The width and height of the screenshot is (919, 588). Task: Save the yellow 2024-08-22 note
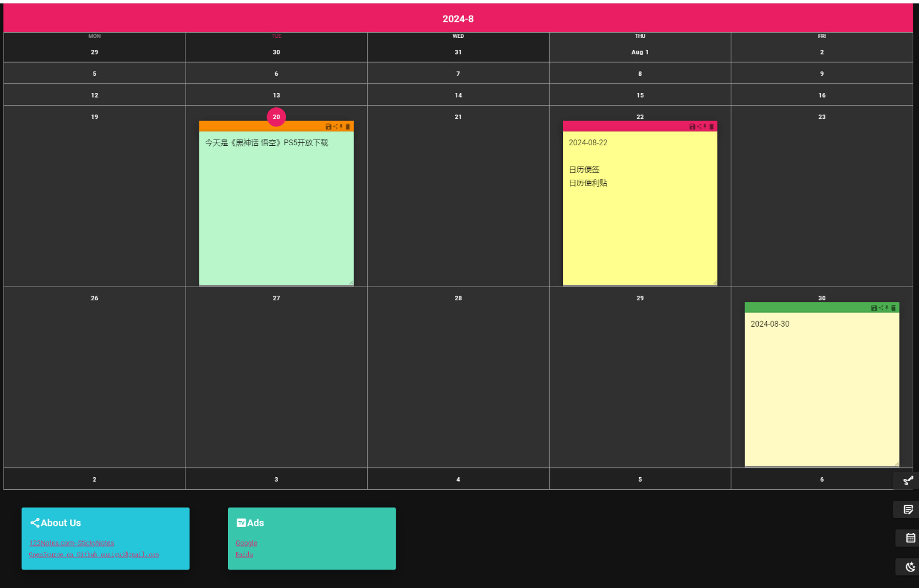(692, 126)
